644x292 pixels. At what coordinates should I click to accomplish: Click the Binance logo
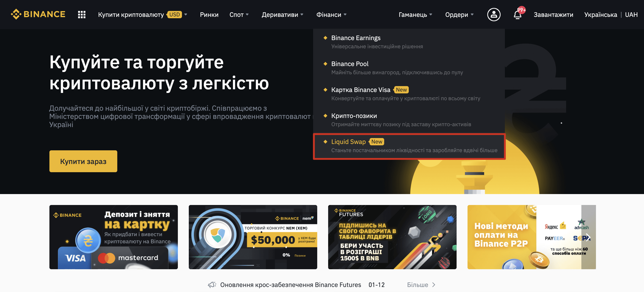pos(38,14)
